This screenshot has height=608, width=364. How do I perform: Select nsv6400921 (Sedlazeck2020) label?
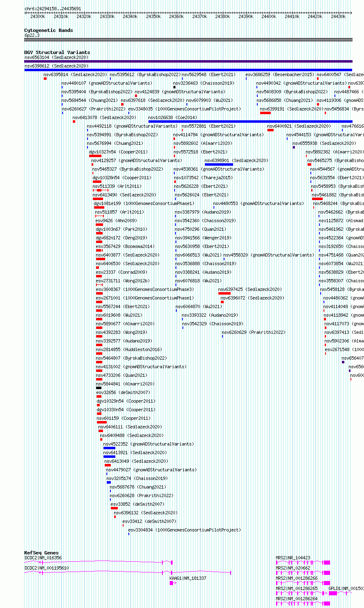point(299,126)
